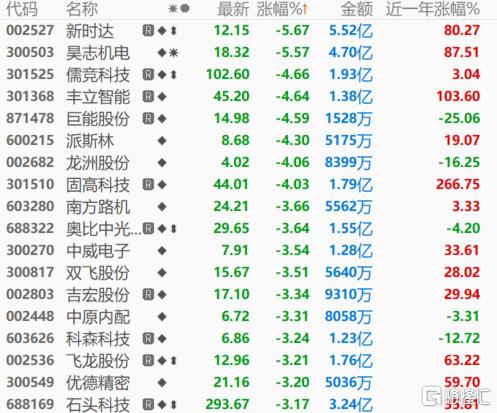Click the diamond marker on the 巨能股份 row
Viewport: 497px width, 413px height.
162,119
